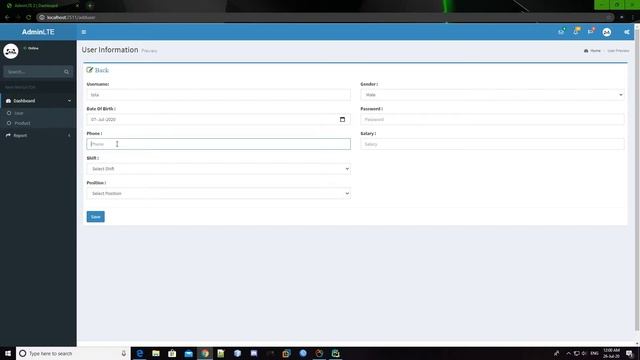Click the Password input field

[x=492, y=119]
